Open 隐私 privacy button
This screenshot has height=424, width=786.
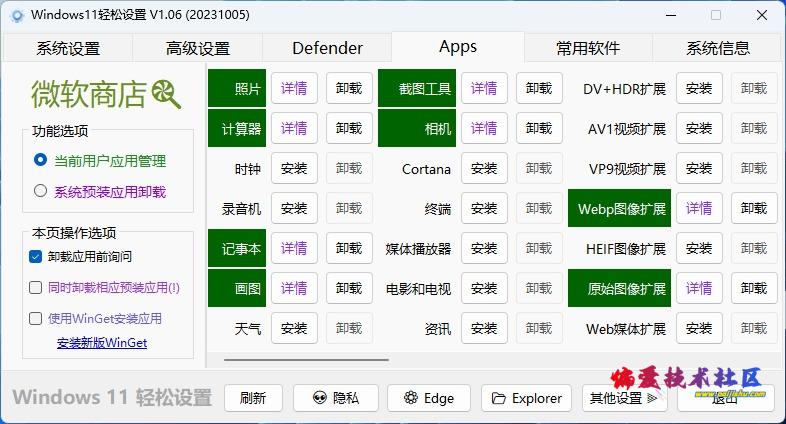pos(335,398)
